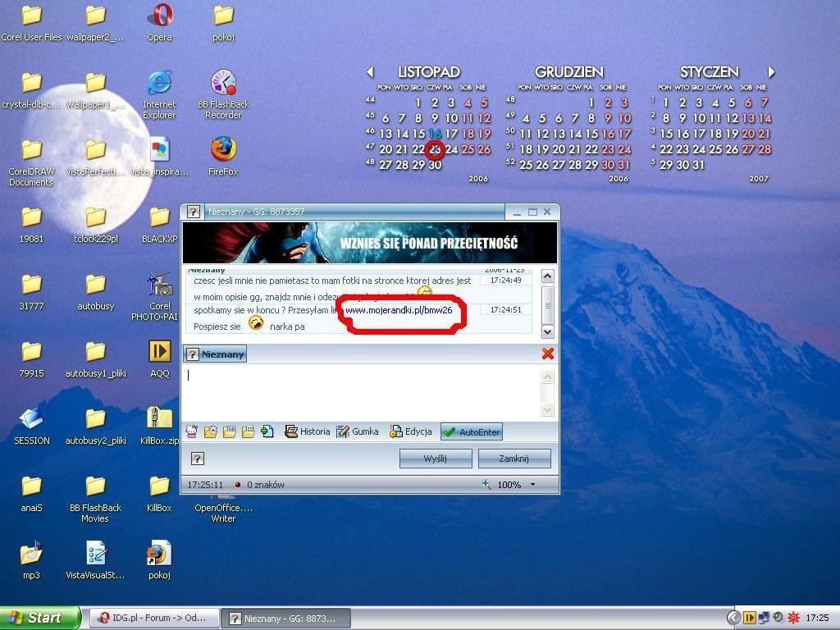The height and width of the screenshot is (630, 840).
Task: Select BLACKXP folder icon
Action: coord(160,224)
